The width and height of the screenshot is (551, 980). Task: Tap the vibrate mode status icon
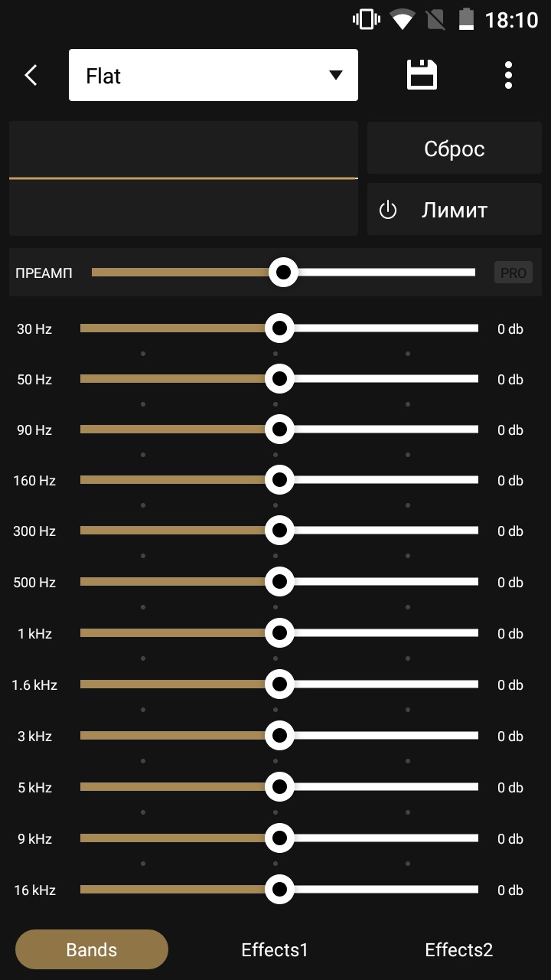coord(366,19)
